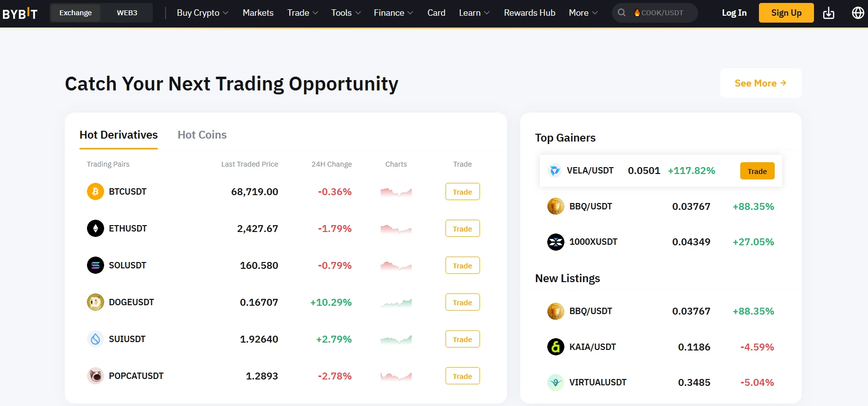Open the Markets menu item
The image size is (868, 406).
pyautogui.click(x=258, y=13)
